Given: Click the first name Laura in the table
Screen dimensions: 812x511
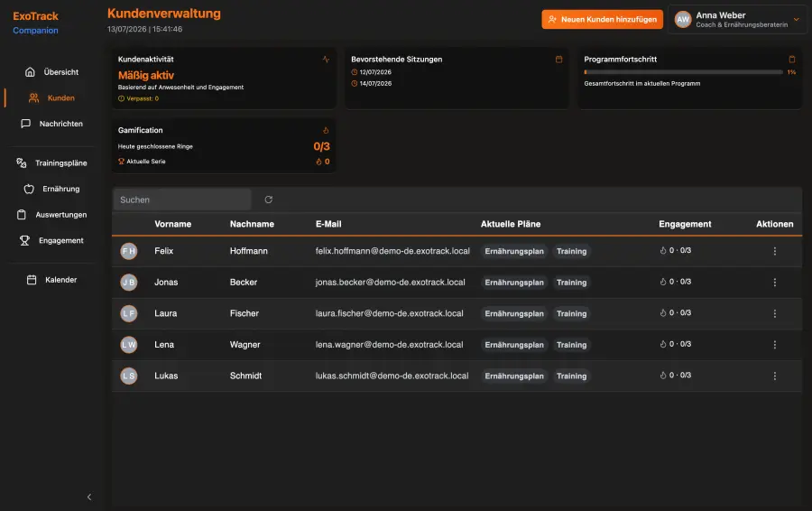Looking at the screenshot, I should (166, 313).
